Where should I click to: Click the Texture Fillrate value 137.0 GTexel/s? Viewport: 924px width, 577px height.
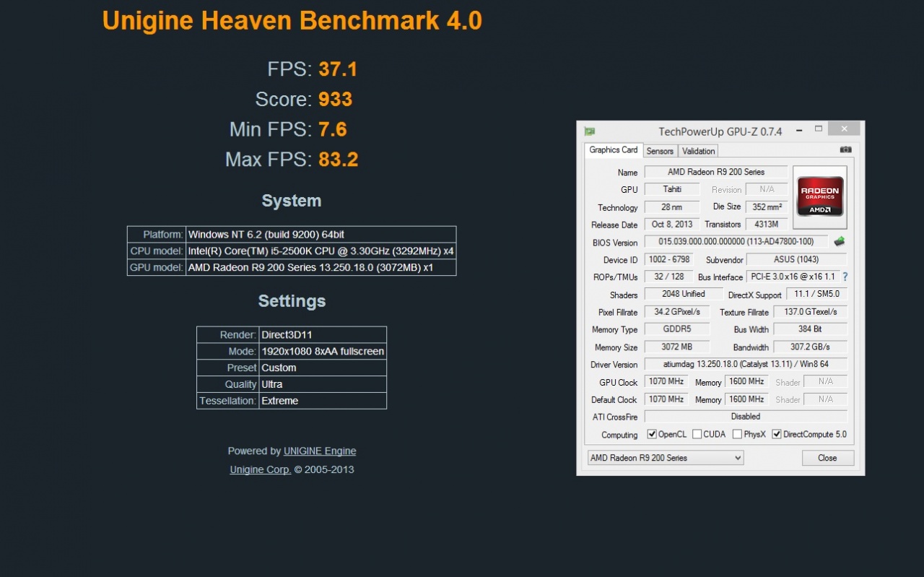(810, 312)
